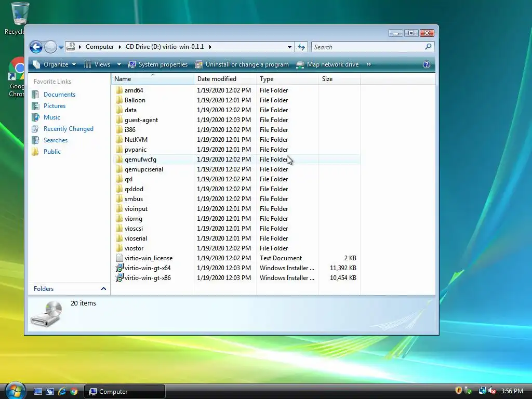Click Map network drive
The width and height of the screenshot is (532, 399).
click(327, 64)
